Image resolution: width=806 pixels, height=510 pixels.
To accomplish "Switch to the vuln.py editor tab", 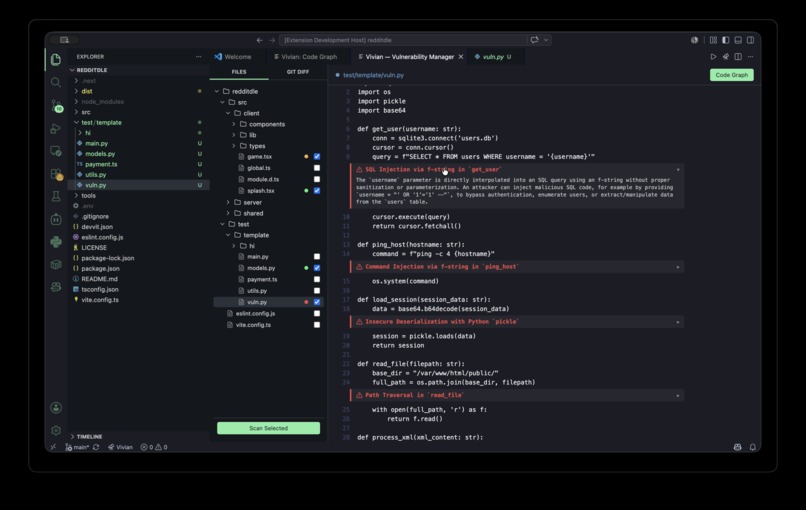I will coord(493,57).
